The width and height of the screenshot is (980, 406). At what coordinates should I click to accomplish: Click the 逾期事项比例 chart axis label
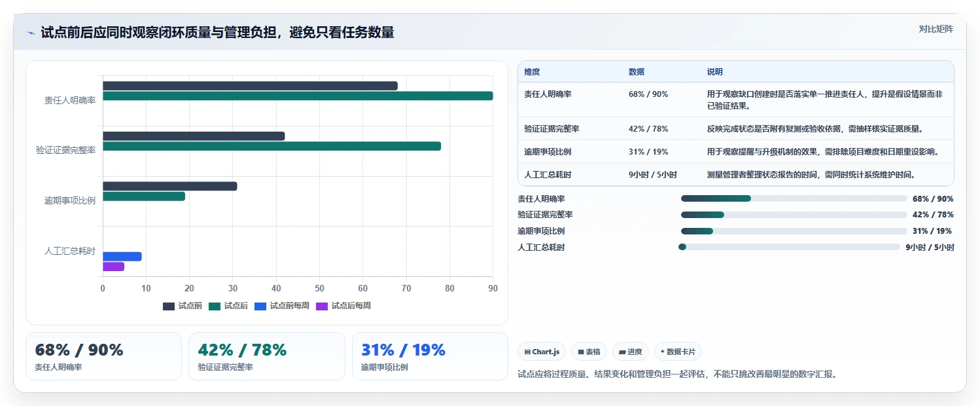(x=70, y=200)
